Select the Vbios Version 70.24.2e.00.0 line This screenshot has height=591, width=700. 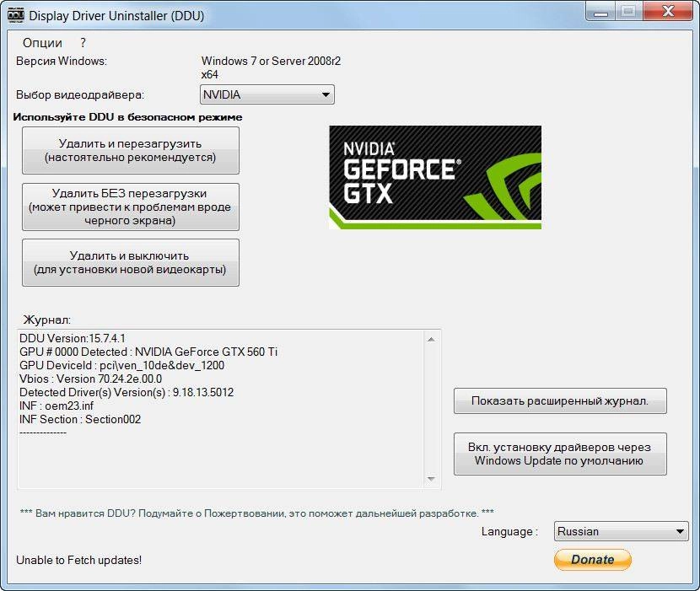[90, 379]
